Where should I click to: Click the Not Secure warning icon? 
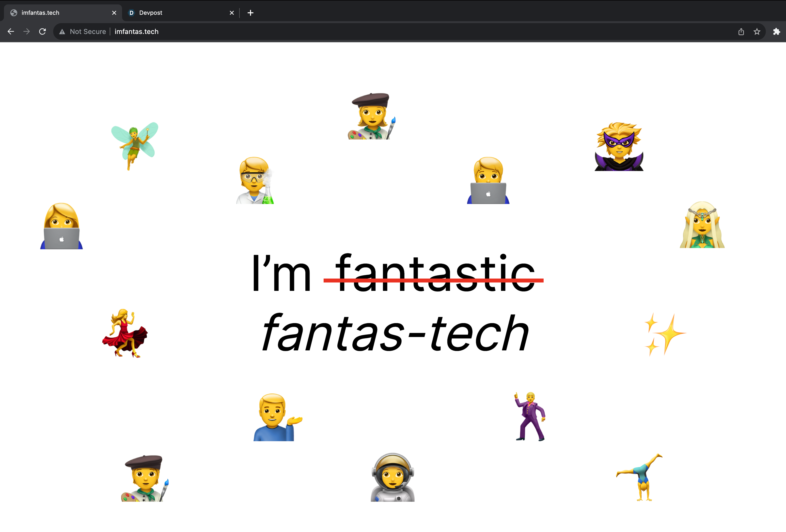pos(62,32)
